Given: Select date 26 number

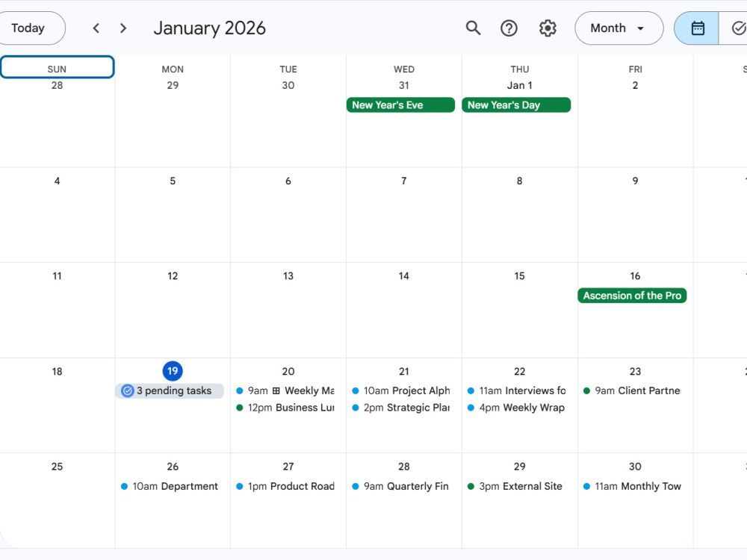Looking at the screenshot, I should 173,467.
